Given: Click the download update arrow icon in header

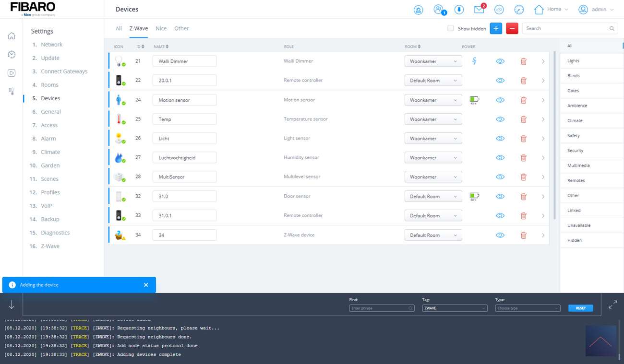Looking at the screenshot, I should 459,10.
